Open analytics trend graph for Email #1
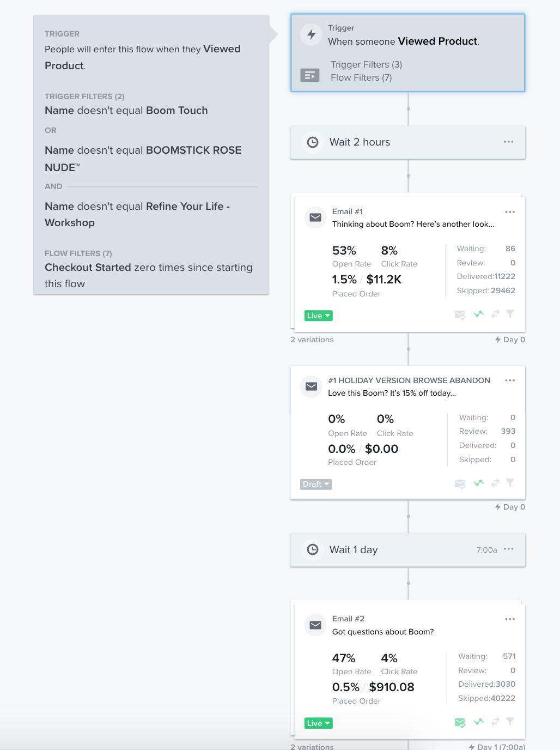 (x=478, y=314)
